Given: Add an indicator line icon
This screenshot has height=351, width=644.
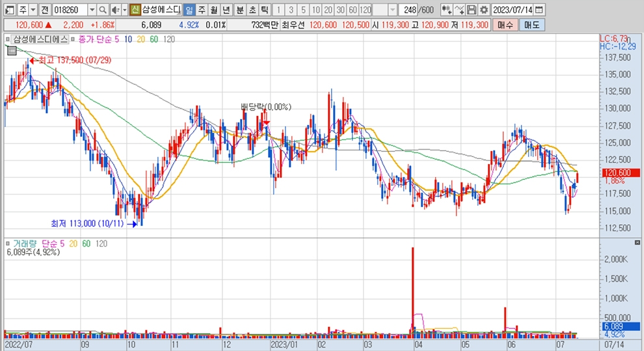Looking at the screenshot, I should 460,10.
